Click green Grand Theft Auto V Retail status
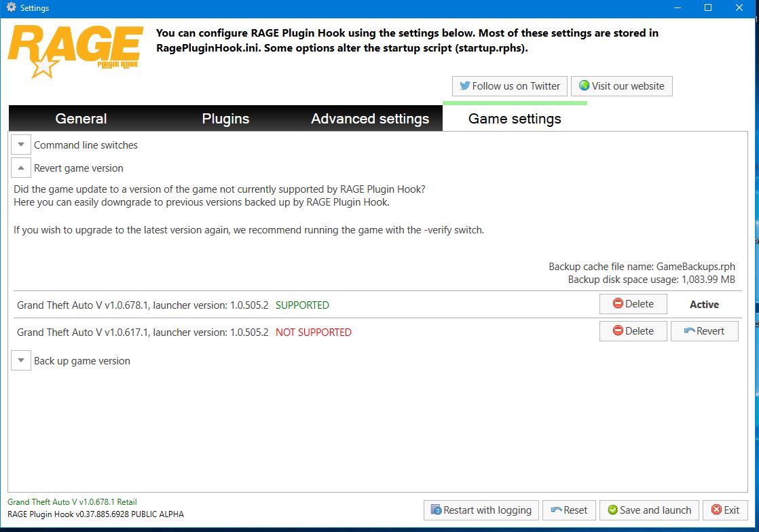Screen dimensions: 759x532 72,502
